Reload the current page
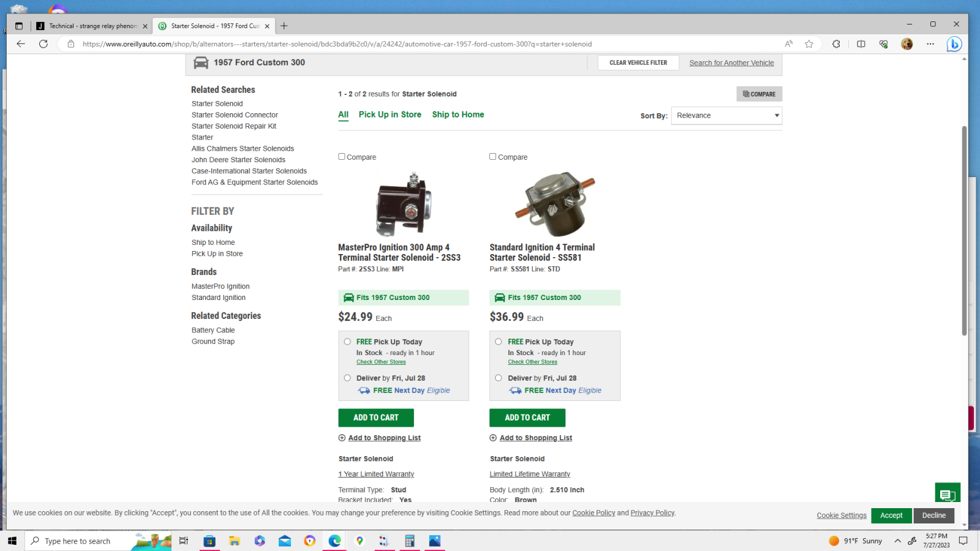The image size is (980, 551). (43, 43)
